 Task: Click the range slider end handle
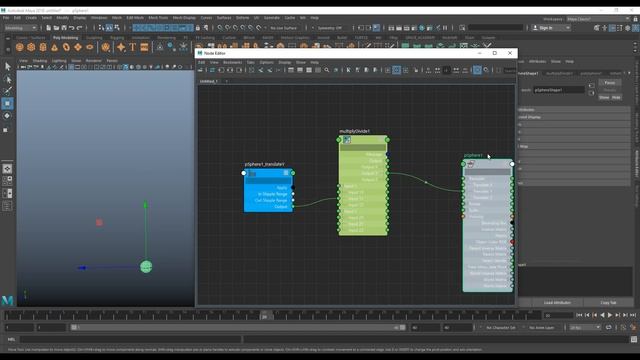click(402, 327)
